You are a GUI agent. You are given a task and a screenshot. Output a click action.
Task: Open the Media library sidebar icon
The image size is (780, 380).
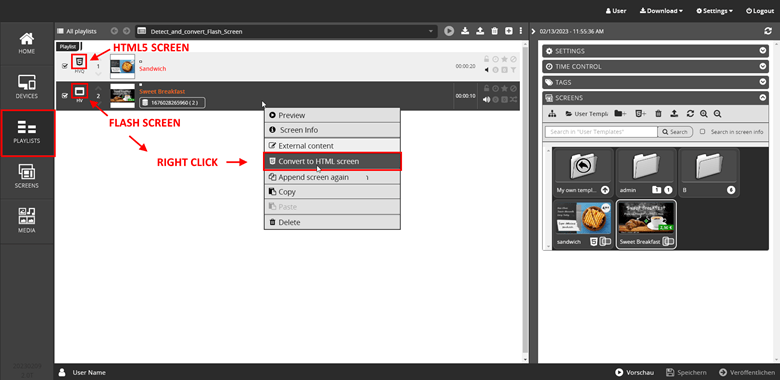click(27, 221)
